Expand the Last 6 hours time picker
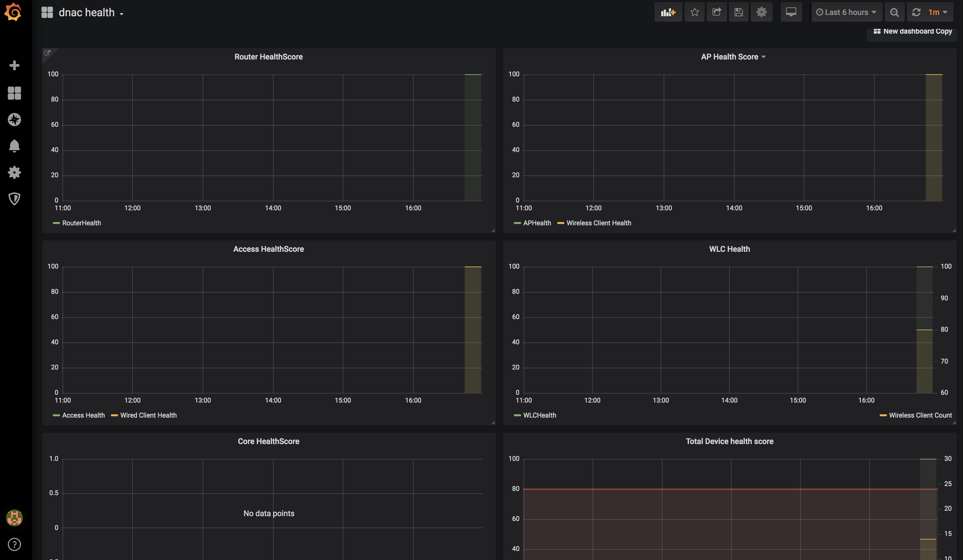This screenshot has width=963, height=560. (x=846, y=12)
